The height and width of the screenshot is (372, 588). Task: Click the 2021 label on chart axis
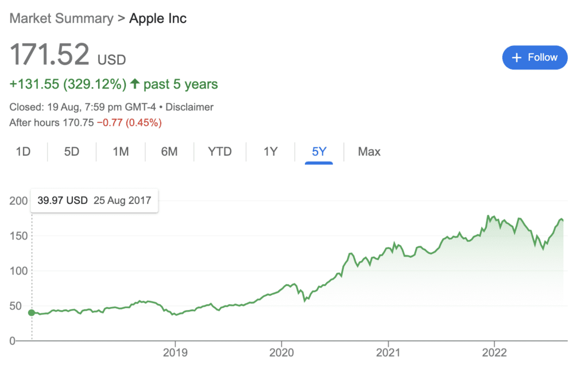388,352
